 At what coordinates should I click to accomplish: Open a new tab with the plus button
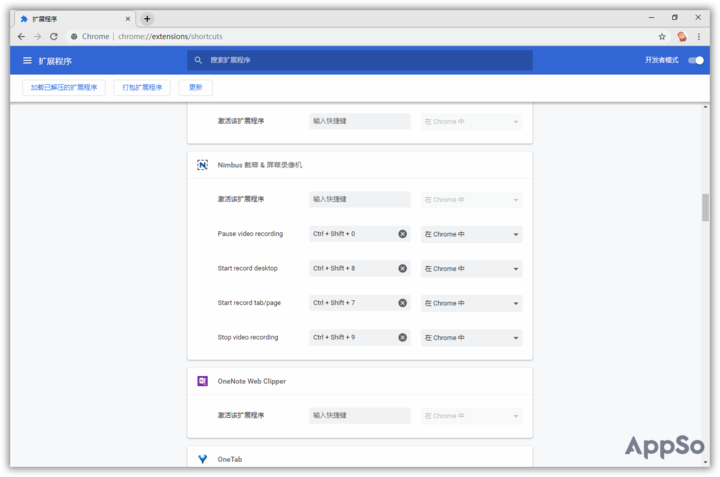tap(147, 19)
